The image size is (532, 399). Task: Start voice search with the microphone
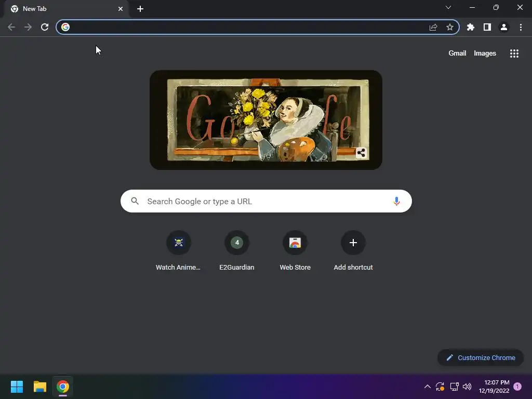coord(396,201)
